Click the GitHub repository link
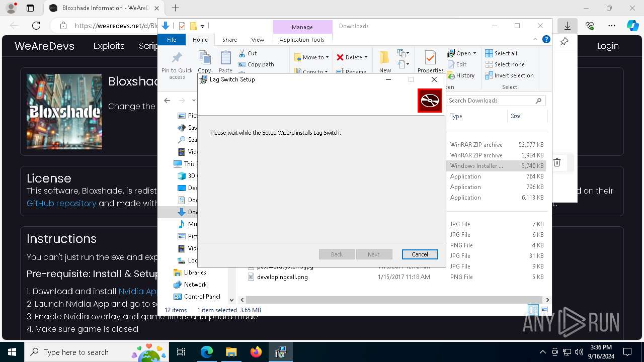644x362 pixels. tap(61, 203)
